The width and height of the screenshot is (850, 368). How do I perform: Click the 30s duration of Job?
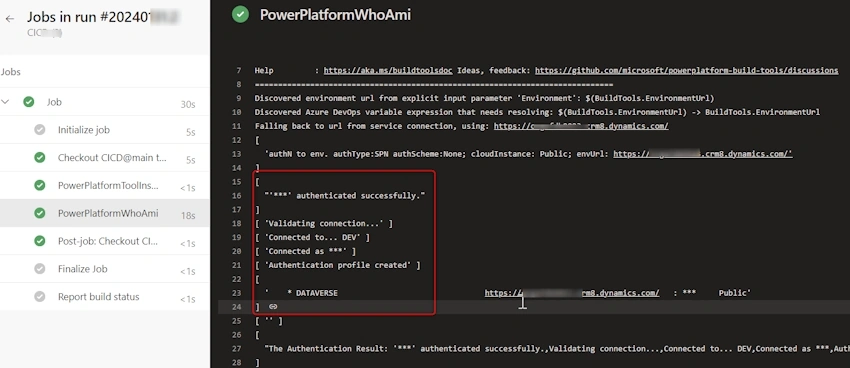coord(188,105)
